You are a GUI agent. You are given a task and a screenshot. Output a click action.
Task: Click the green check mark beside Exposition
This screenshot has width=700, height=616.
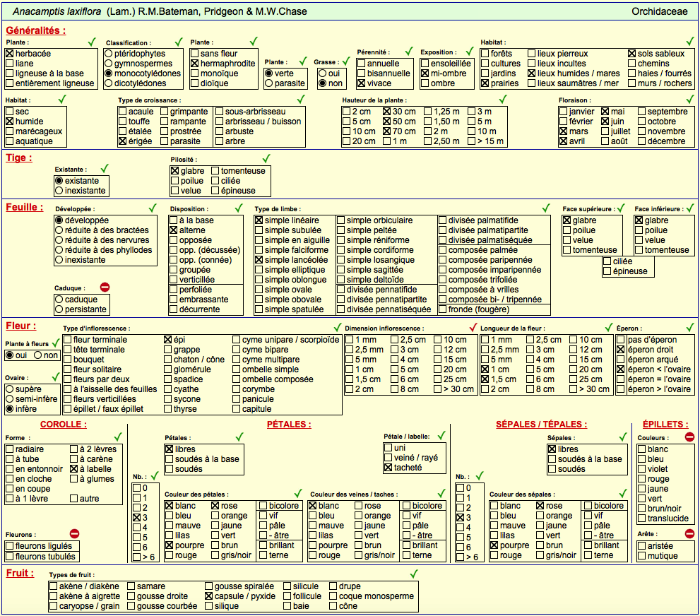coord(469,52)
